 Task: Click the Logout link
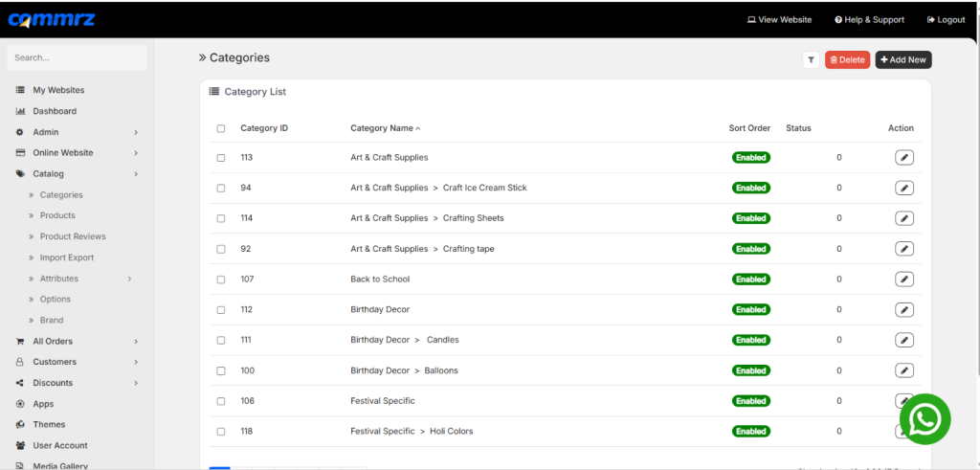947,20
